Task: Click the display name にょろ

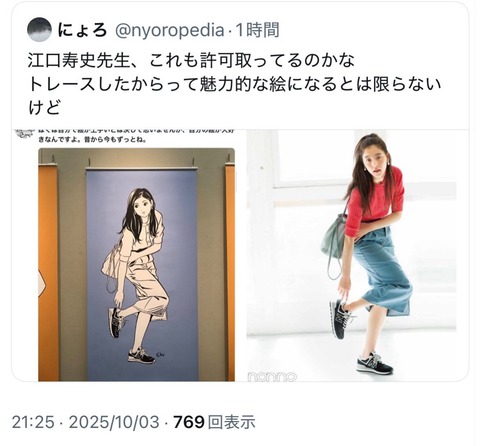Action: click(x=82, y=30)
